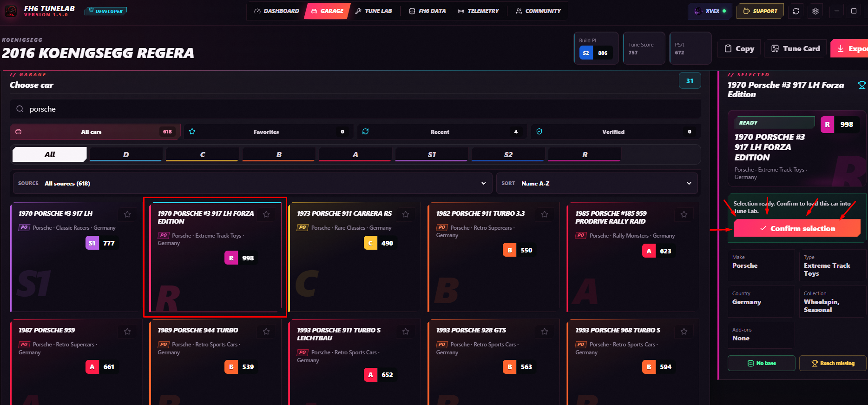The width and height of the screenshot is (868, 405).
Task: Open the Community tab
Action: pos(538,11)
